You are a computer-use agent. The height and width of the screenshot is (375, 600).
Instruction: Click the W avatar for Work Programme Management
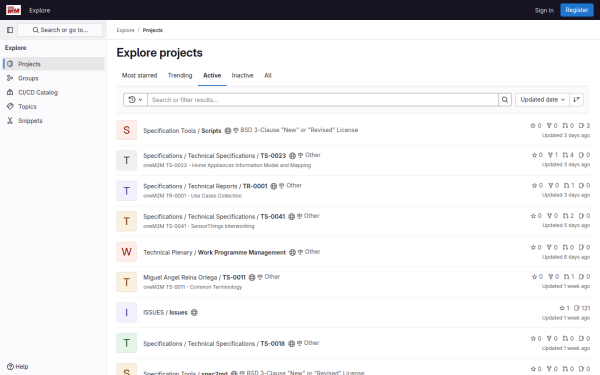click(127, 252)
